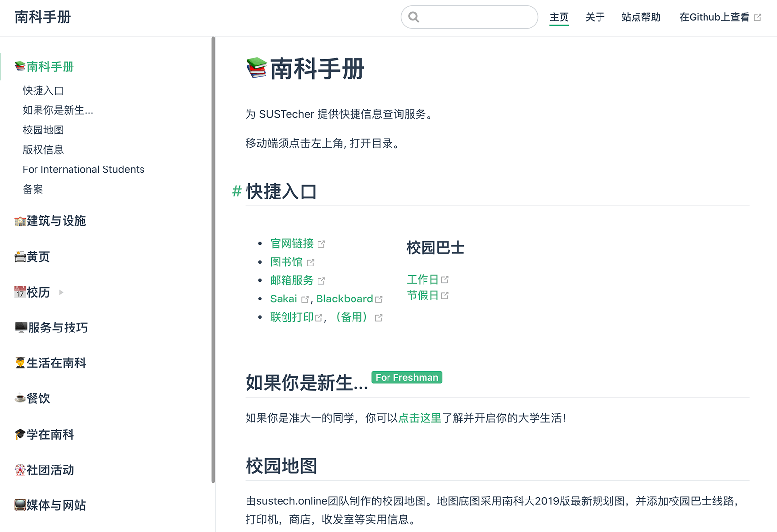
Task: Open the 工作日 campus bus link
Action: 423,279
